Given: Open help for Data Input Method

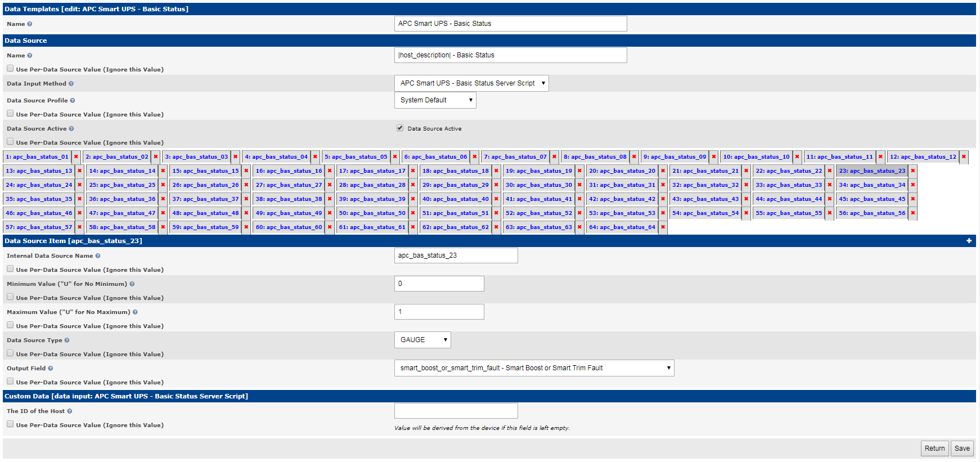Looking at the screenshot, I should (x=71, y=84).
